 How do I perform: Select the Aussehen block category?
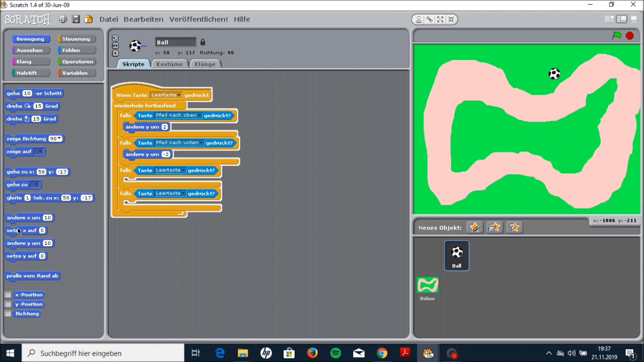[x=30, y=50]
